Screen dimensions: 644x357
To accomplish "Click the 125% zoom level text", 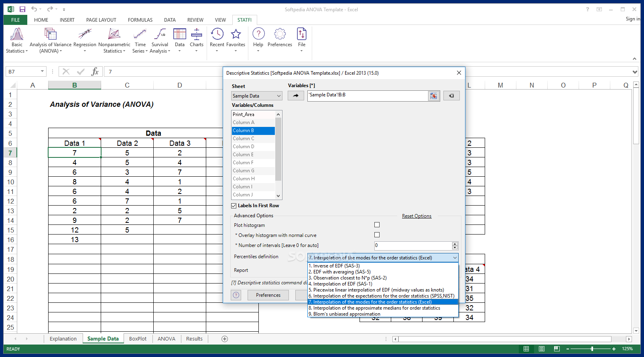I will pos(627,349).
